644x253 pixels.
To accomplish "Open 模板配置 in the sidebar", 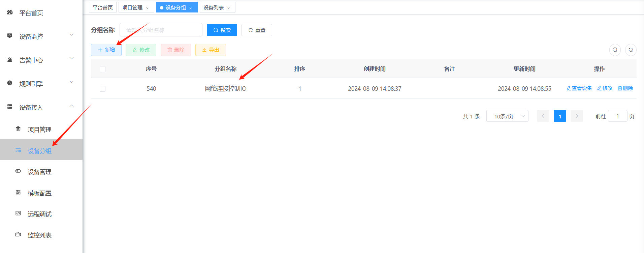I will [x=39, y=193].
